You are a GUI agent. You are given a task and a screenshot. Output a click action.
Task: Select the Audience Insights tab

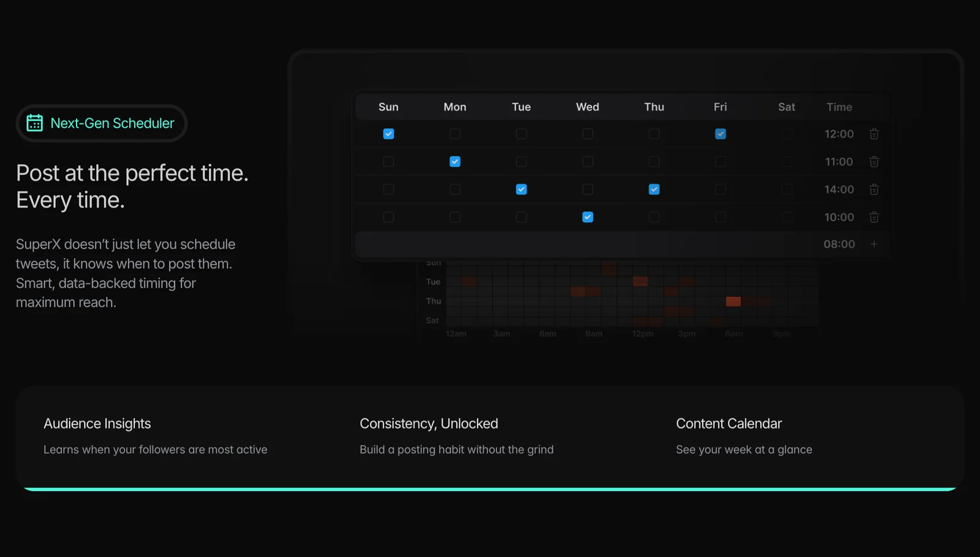click(x=97, y=424)
